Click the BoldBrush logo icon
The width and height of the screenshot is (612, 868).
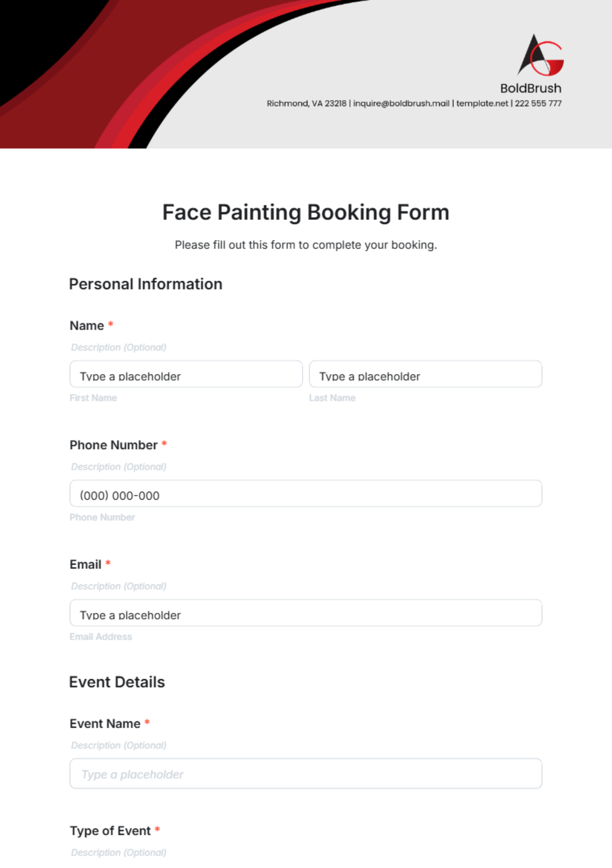click(x=541, y=55)
